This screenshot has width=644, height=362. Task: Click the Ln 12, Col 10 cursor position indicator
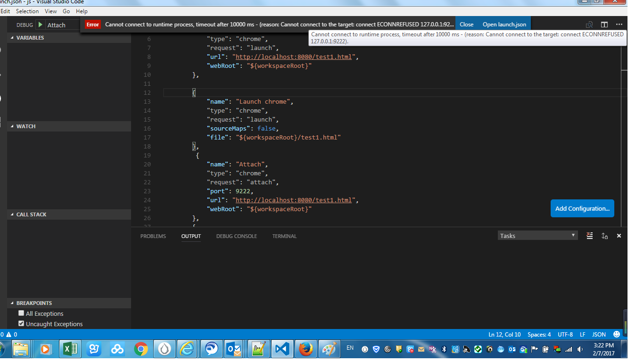pos(504,335)
